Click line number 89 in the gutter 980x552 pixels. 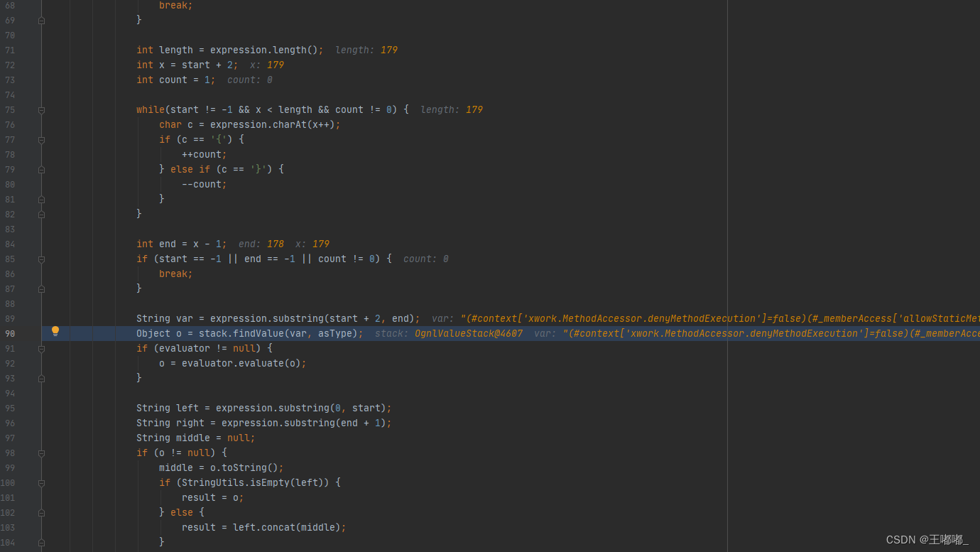pos(10,319)
